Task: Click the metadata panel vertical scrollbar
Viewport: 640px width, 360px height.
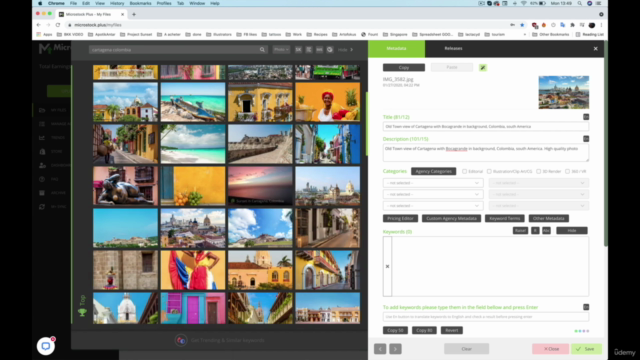Action: coord(605,143)
